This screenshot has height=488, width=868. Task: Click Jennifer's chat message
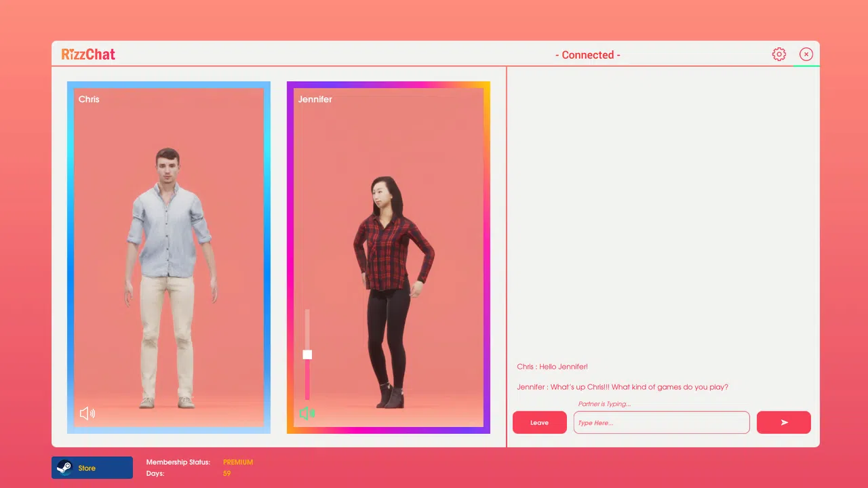[623, 387]
